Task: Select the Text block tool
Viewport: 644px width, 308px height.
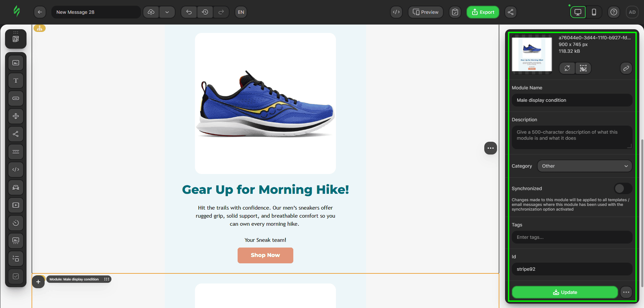Action: pos(16,81)
